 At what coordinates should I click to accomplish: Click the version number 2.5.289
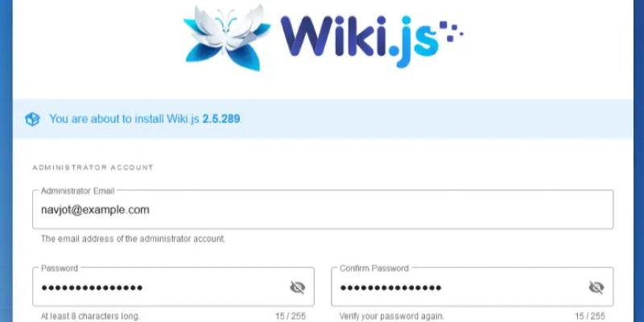[x=221, y=119]
